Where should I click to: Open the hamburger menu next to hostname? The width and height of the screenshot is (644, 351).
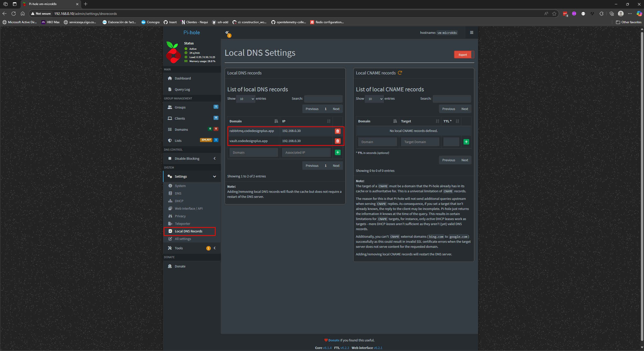coord(472,33)
